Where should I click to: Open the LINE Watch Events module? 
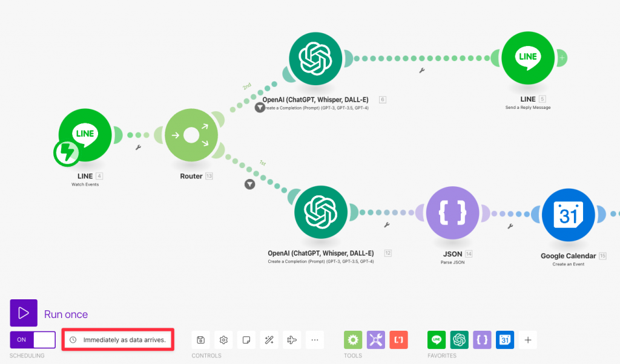(85, 135)
